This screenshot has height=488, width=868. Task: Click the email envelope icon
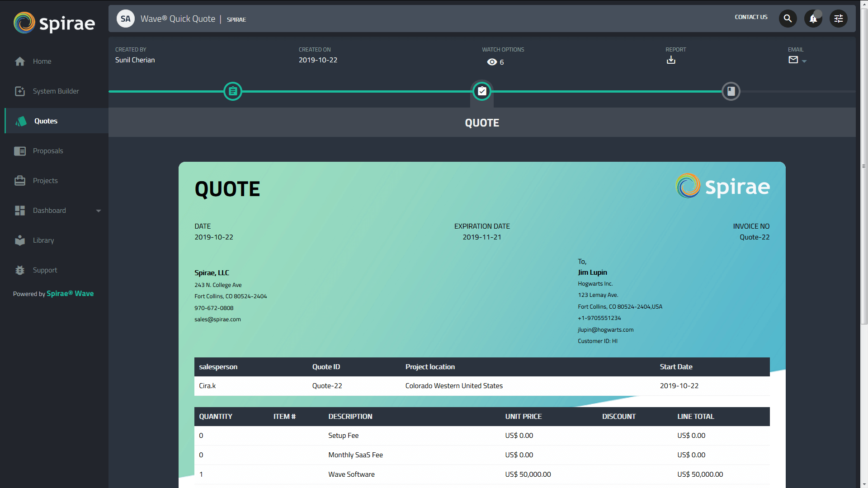pyautogui.click(x=793, y=60)
